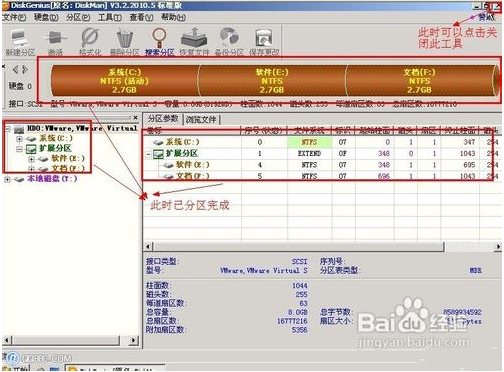
Task: Click the green NTFS cell of 系统(C:)
Action: [x=310, y=142]
